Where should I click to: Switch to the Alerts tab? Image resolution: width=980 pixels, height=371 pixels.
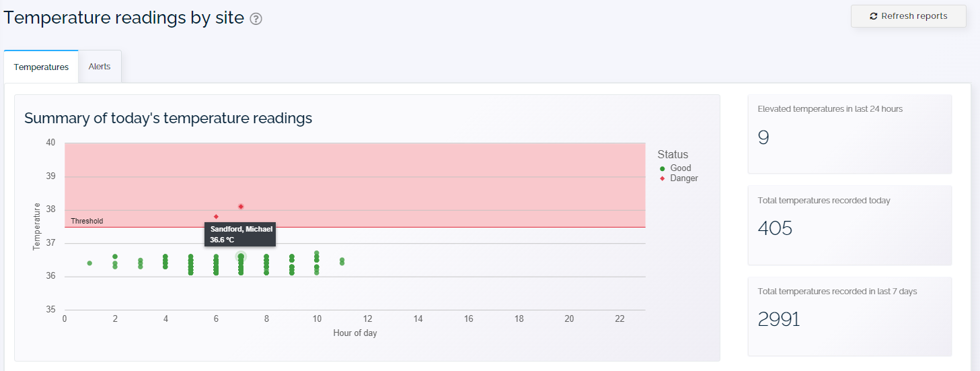[100, 67]
